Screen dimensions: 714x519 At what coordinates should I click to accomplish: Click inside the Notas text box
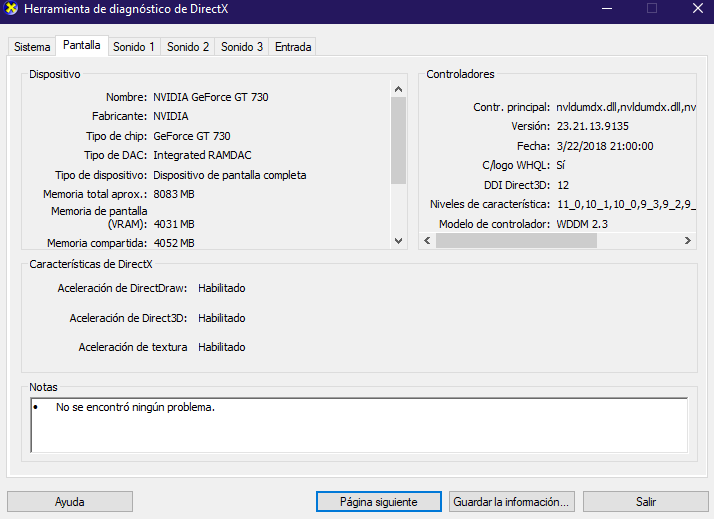coord(359,425)
